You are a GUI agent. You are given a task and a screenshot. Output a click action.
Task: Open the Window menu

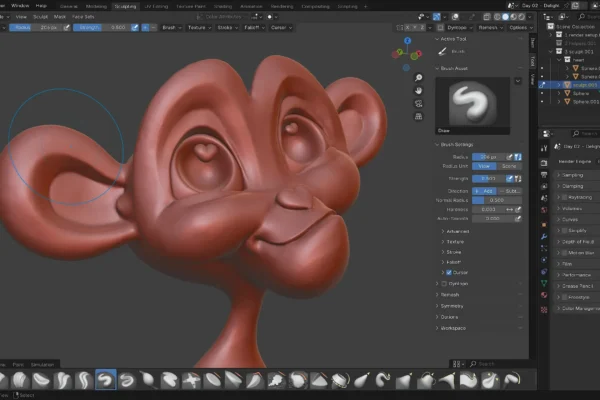[20, 6]
